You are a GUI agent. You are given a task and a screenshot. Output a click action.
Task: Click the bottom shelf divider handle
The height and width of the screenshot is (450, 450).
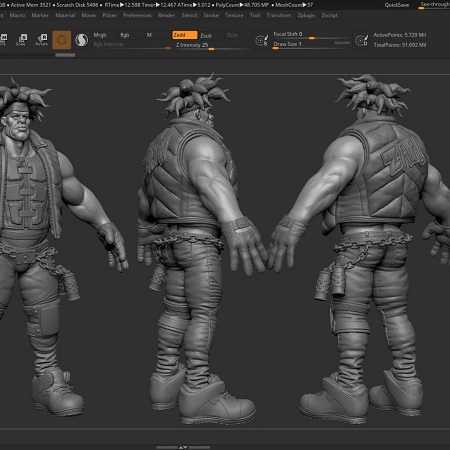pyautogui.click(x=183, y=447)
